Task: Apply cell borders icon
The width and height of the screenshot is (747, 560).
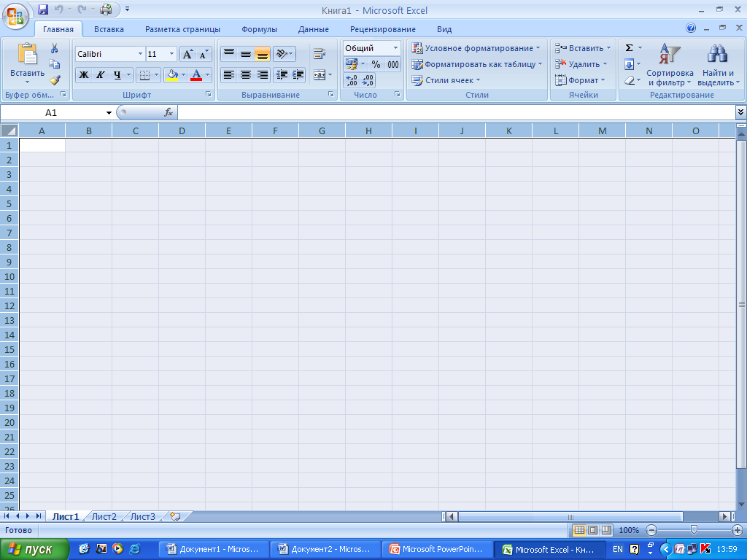Action: pos(144,75)
